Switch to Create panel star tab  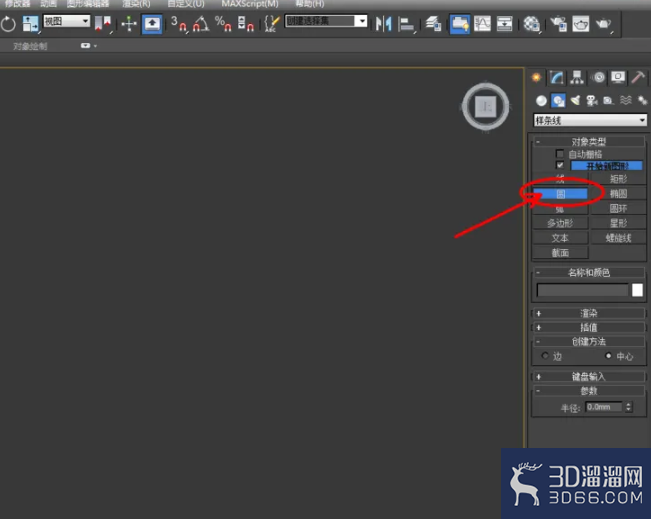coord(536,77)
